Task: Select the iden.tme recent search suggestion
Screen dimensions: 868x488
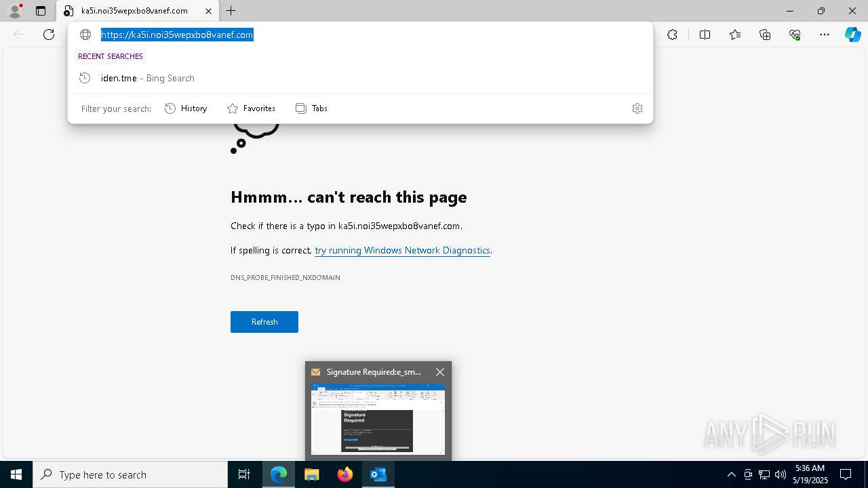Action: click(360, 78)
